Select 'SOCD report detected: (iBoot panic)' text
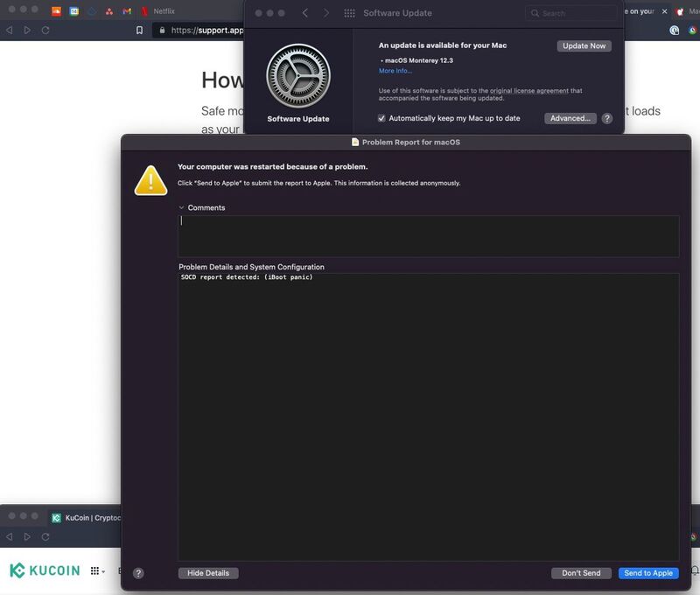The width and height of the screenshot is (700, 595). [x=247, y=277]
